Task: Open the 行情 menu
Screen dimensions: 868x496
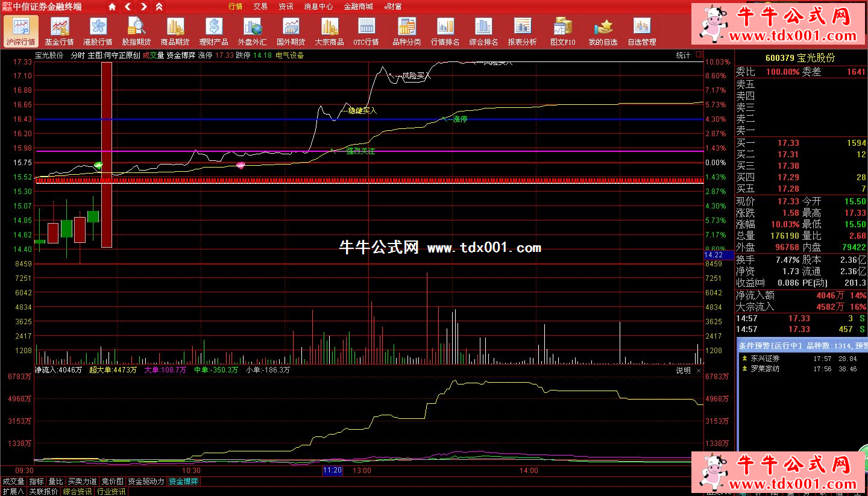Action: click(x=236, y=7)
